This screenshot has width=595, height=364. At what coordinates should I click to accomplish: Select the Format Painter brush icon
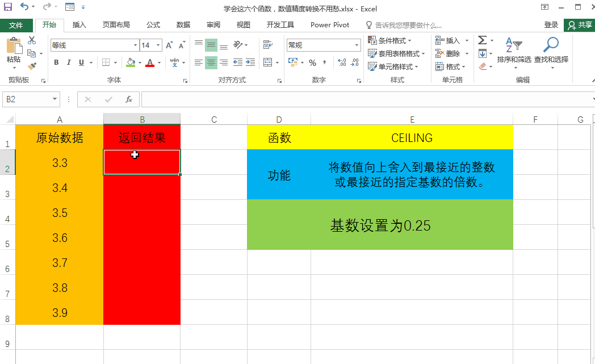pyautogui.click(x=32, y=66)
